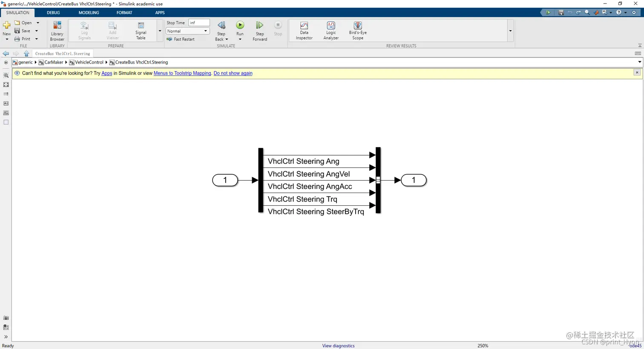The height and width of the screenshot is (349, 644).
Task: Click the Open file icon
Action: coord(17,23)
